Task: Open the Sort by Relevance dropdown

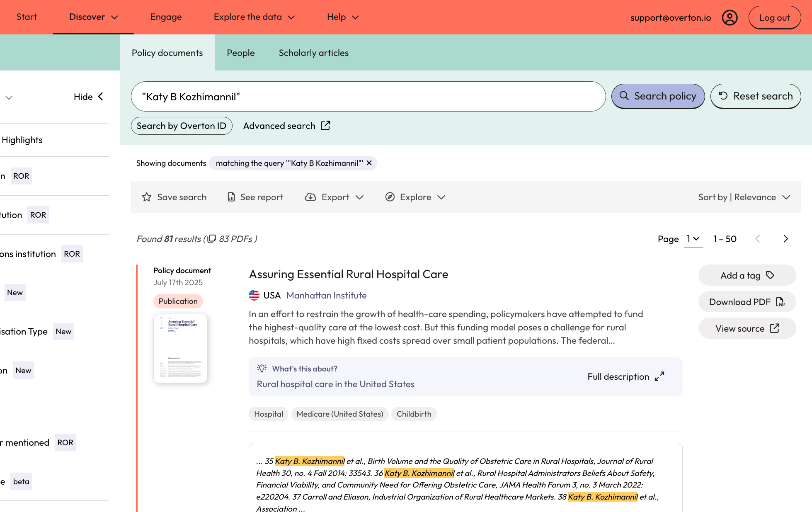Action: coord(744,197)
